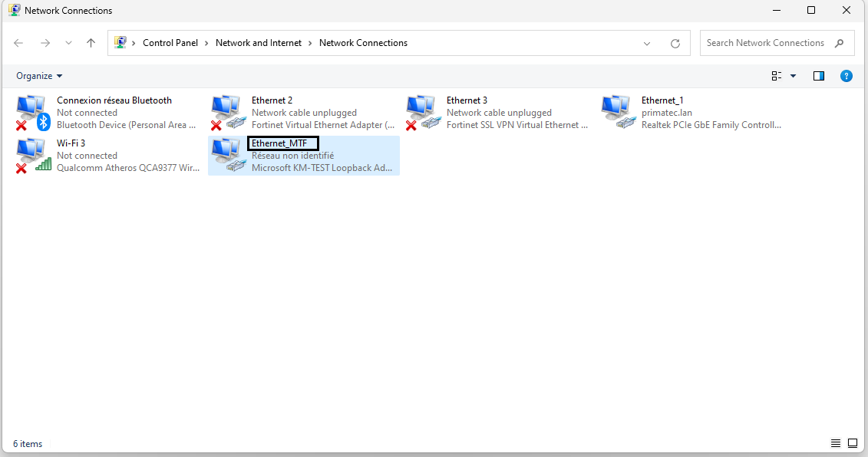The image size is (868, 457).
Task: Toggle the preview pane button
Action: pyautogui.click(x=819, y=76)
